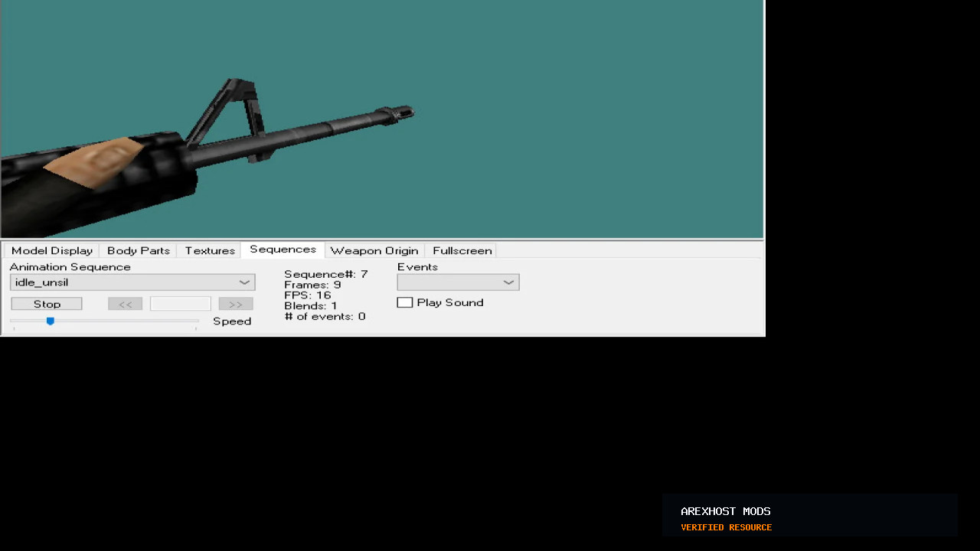Click the 'Speed' label

(232, 321)
